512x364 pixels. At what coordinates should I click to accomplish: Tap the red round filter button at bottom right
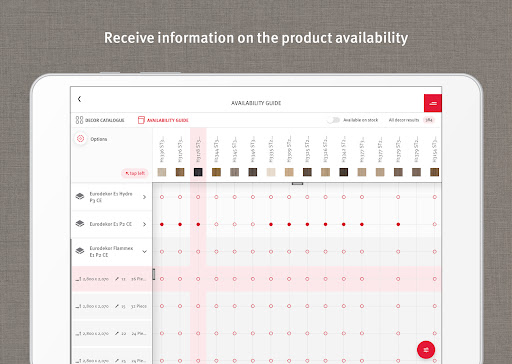tap(426, 350)
